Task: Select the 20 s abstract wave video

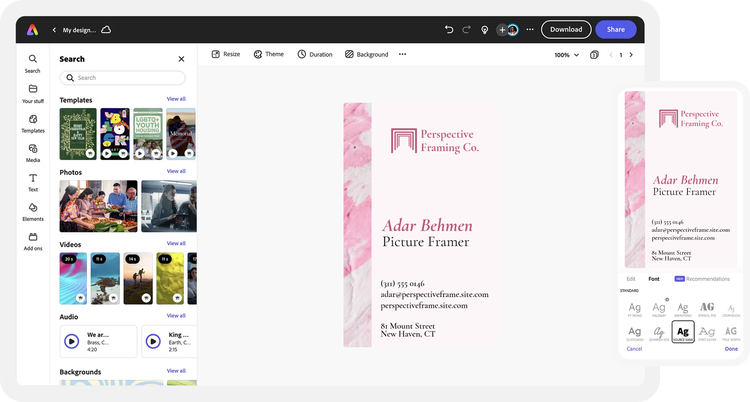Action: tap(73, 279)
